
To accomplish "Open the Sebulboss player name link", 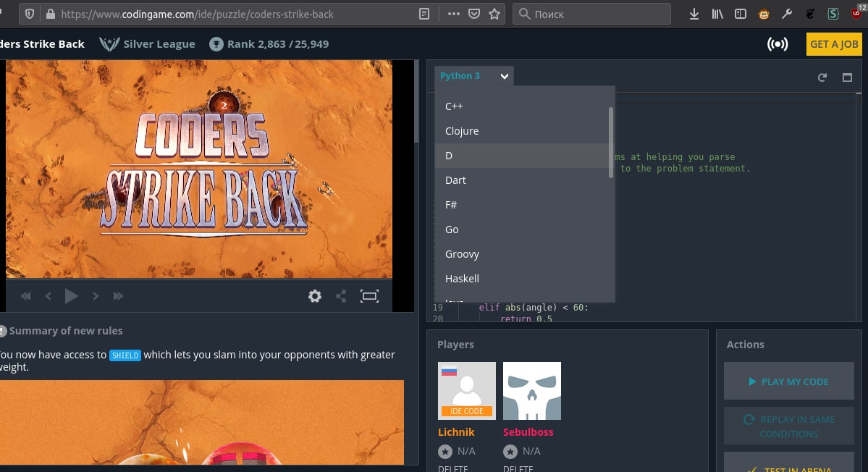I will (528, 432).
